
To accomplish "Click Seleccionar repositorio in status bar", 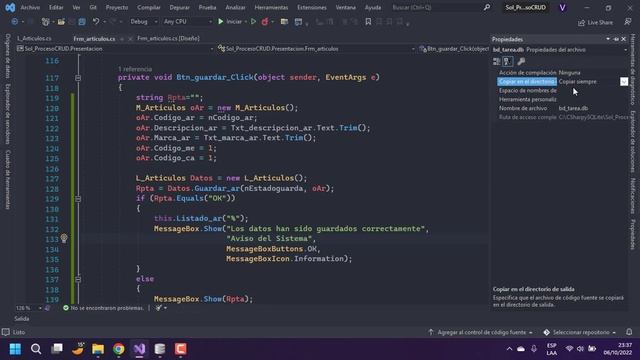I will pos(580,332).
